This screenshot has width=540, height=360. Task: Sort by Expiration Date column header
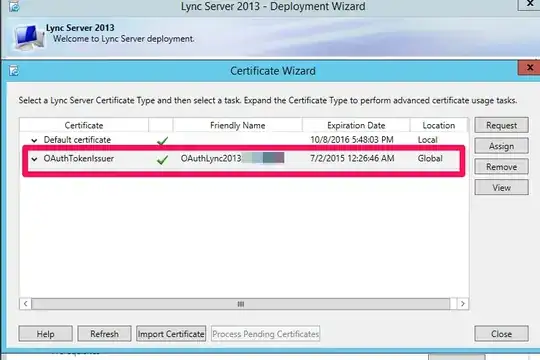tap(356, 125)
